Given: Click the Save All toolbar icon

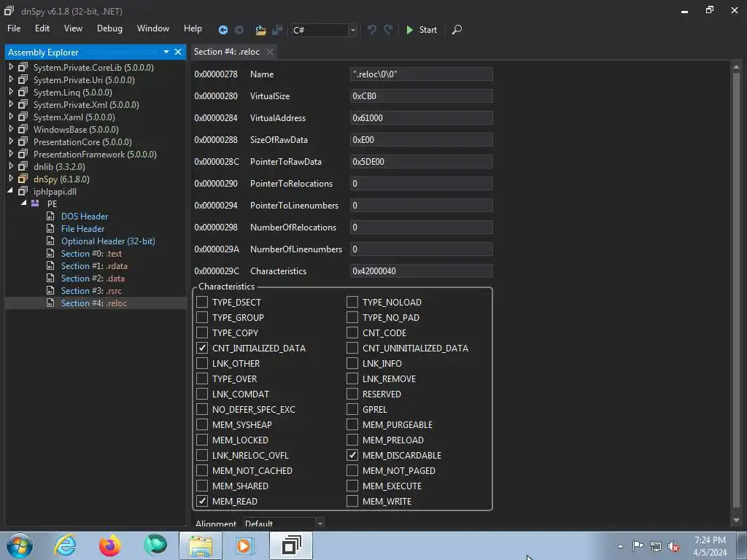Looking at the screenshot, I should (x=276, y=30).
